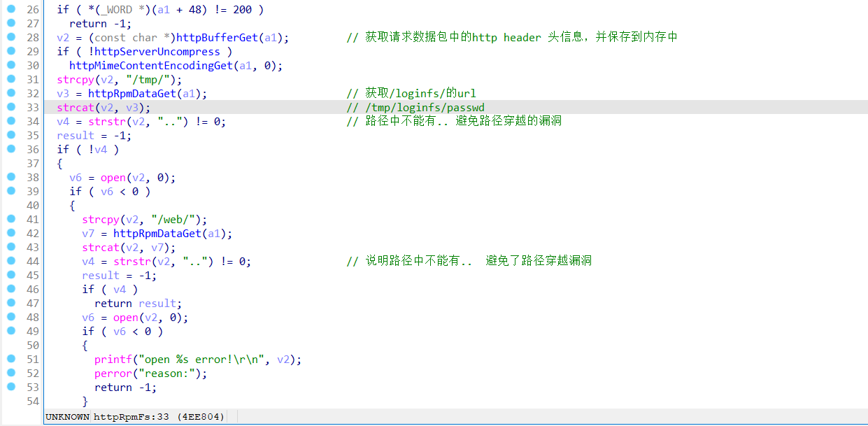Click comment about http header on line 28
Viewport: 868px width, 426px height.
(x=512, y=37)
